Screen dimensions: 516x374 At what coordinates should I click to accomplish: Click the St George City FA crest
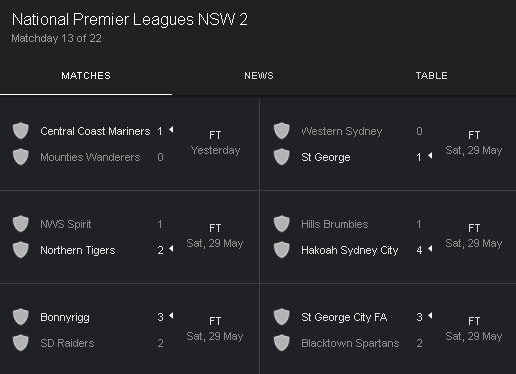[x=282, y=317]
